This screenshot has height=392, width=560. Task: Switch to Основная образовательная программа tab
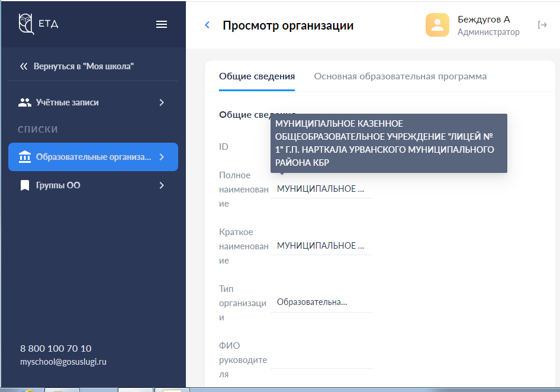point(400,76)
